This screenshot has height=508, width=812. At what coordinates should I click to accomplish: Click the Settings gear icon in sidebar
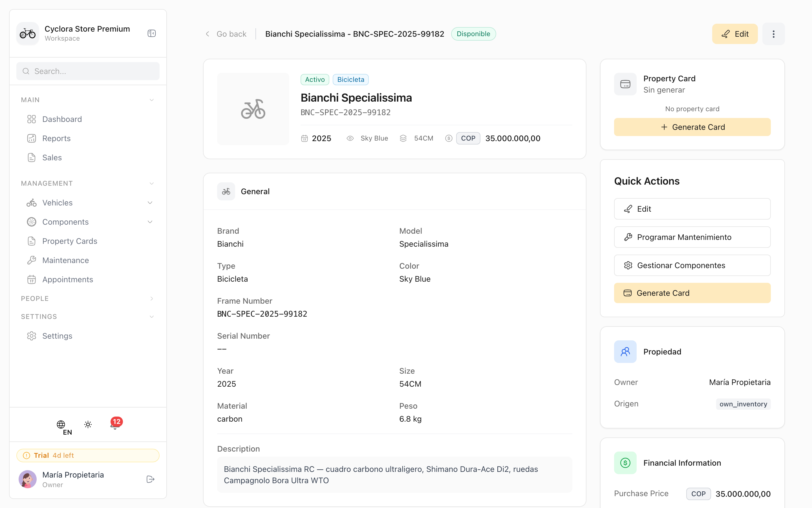tap(32, 336)
